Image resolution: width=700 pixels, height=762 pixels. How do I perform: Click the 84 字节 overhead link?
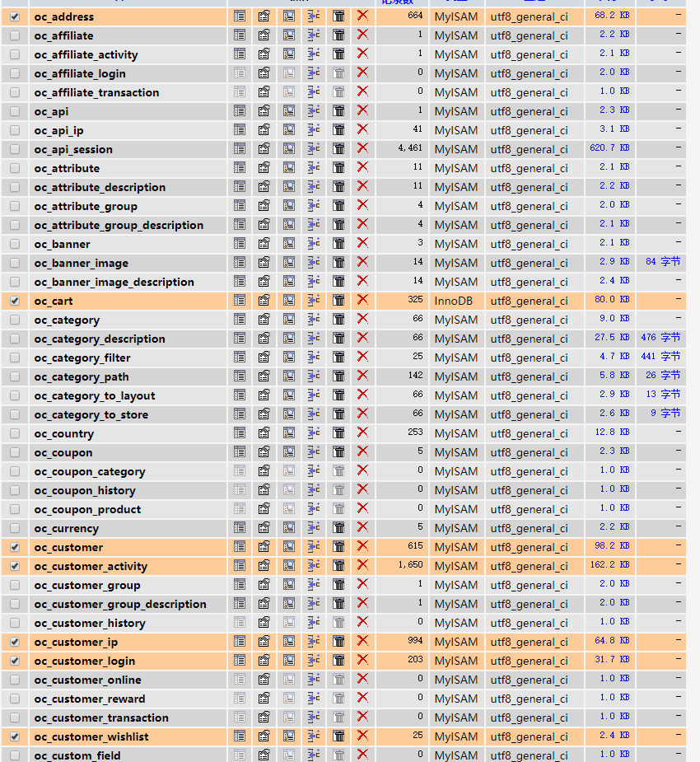point(663,261)
